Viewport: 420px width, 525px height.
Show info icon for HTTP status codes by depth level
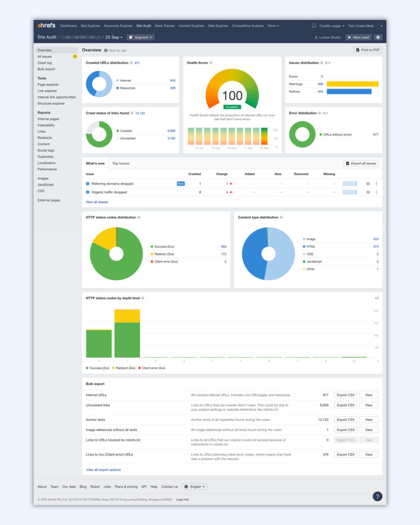tap(143, 298)
